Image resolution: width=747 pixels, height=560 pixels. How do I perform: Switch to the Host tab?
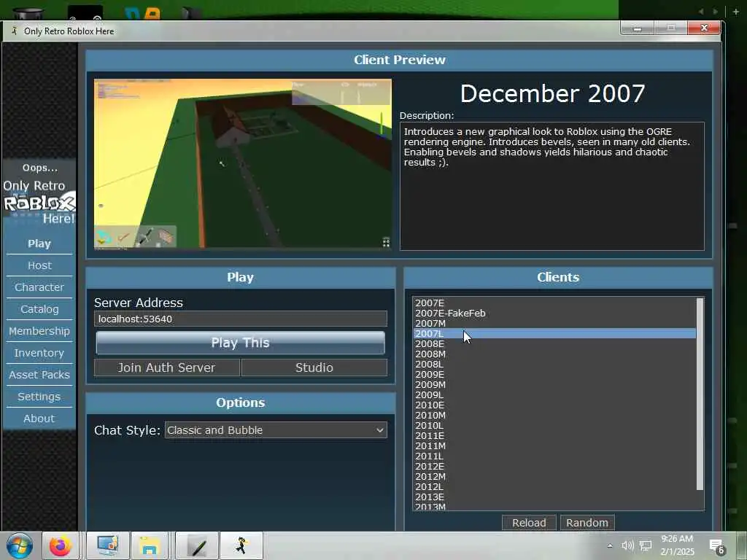pos(39,265)
